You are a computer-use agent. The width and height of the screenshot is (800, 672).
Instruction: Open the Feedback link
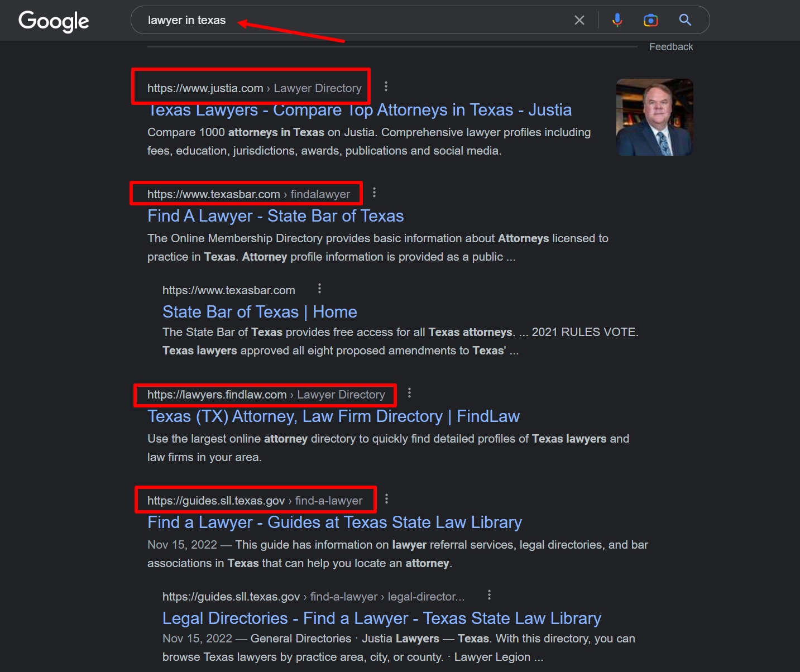[x=671, y=47]
